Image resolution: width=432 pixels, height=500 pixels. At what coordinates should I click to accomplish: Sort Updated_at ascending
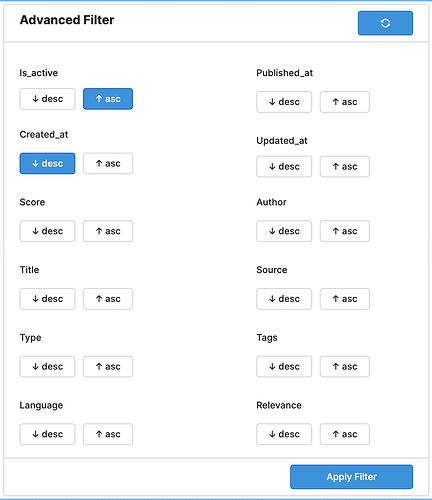point(345,167)
